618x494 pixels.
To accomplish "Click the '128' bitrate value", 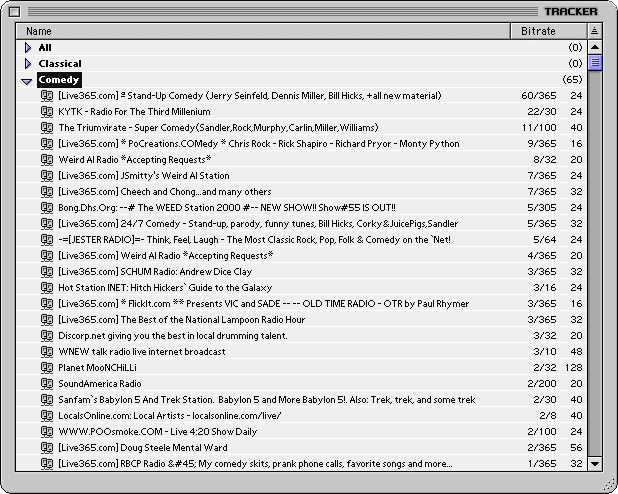I will tap(573, 368).
